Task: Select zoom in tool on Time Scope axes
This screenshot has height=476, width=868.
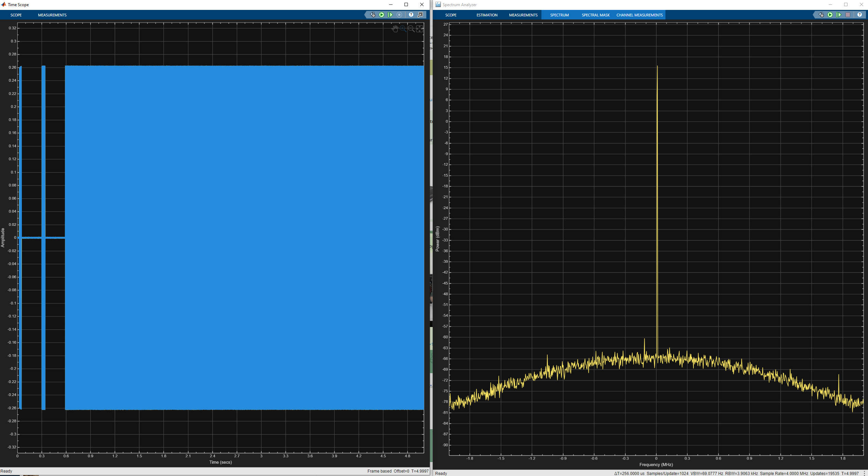Action: click(x=403, y=29)
